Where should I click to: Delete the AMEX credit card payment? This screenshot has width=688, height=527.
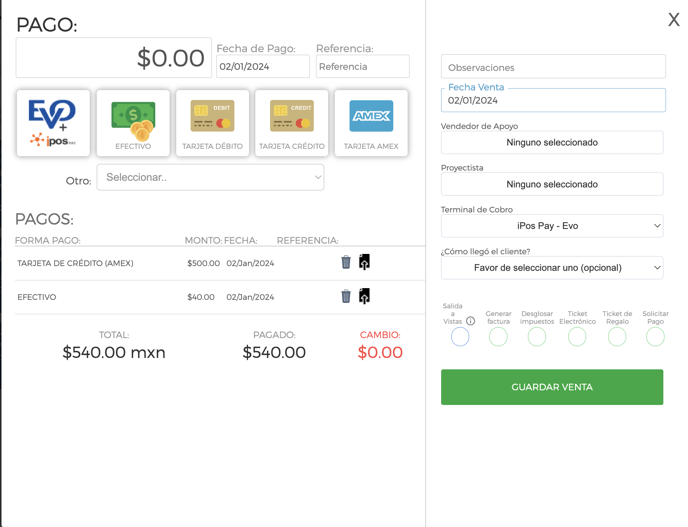(x=346, y=262)
